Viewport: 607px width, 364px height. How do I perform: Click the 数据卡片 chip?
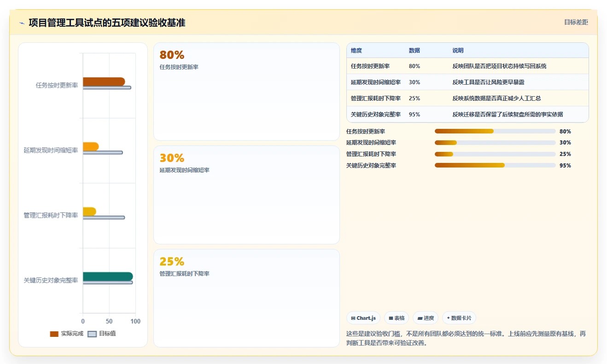pos(459,318)
